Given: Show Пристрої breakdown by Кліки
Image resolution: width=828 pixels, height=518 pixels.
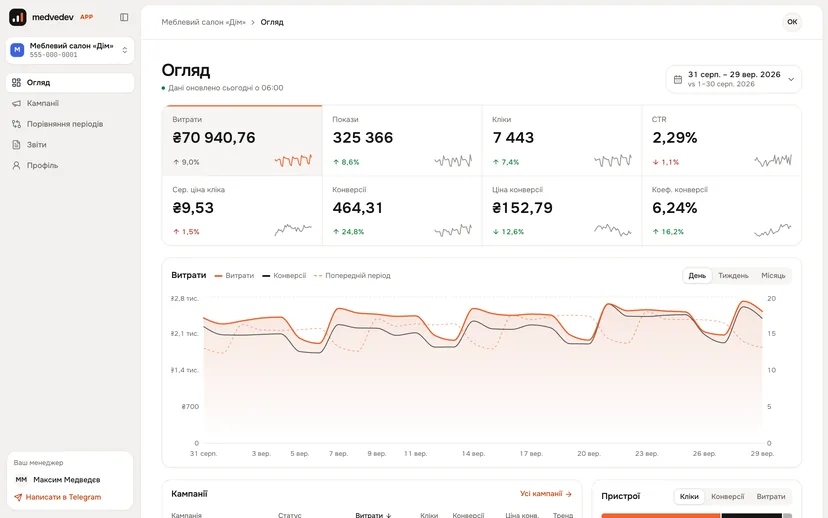Looking at the screenshot, I should pos(689,496).
